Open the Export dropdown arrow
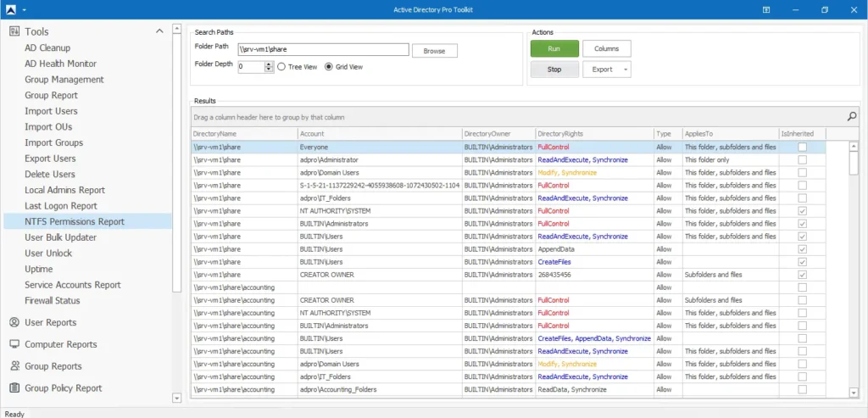This screenshot has height=418, width=868. (626, 70)
